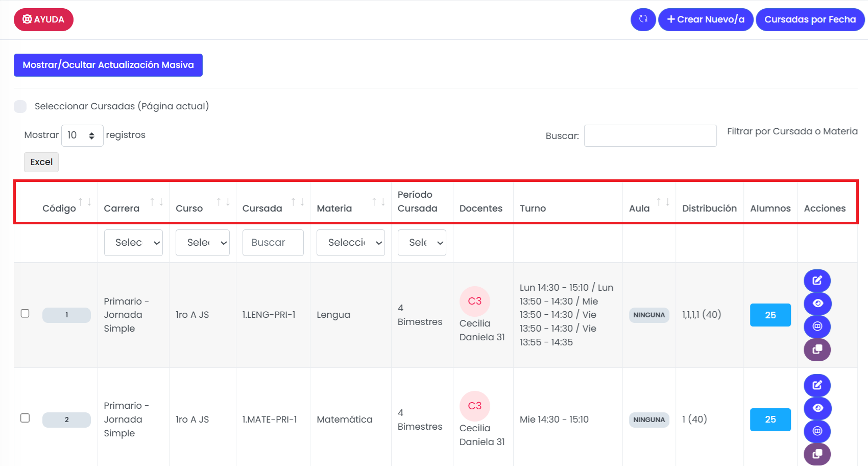Viewport: 868px width, 466px height.
Task: Check the row checkbox for Lengua
Action: click(x=25, y=313)
